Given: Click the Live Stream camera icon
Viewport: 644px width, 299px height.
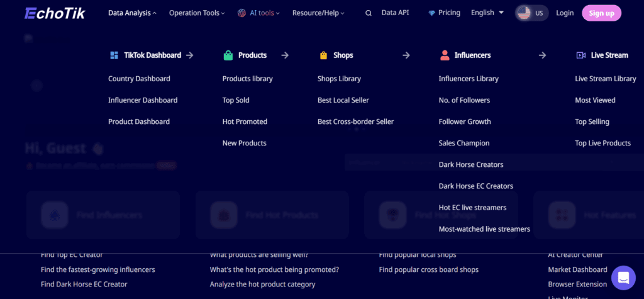Looking at the screenshot, I should coord(580,55).
